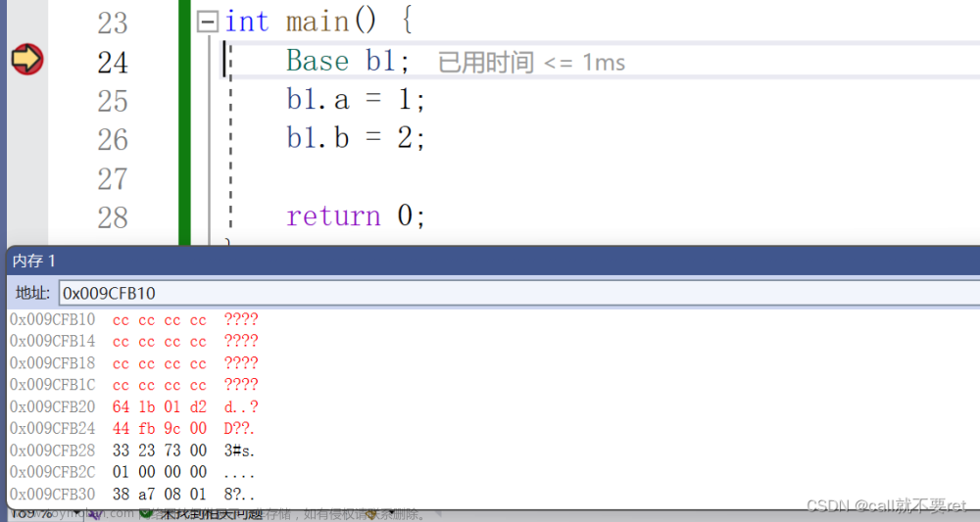Select memory address row 0x009CFB18
980x522 pixels.
pos(133,363)
